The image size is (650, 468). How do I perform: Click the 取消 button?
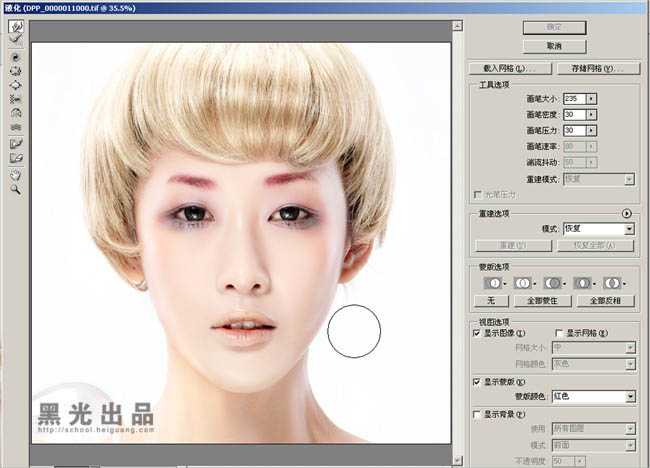[554, 46]
